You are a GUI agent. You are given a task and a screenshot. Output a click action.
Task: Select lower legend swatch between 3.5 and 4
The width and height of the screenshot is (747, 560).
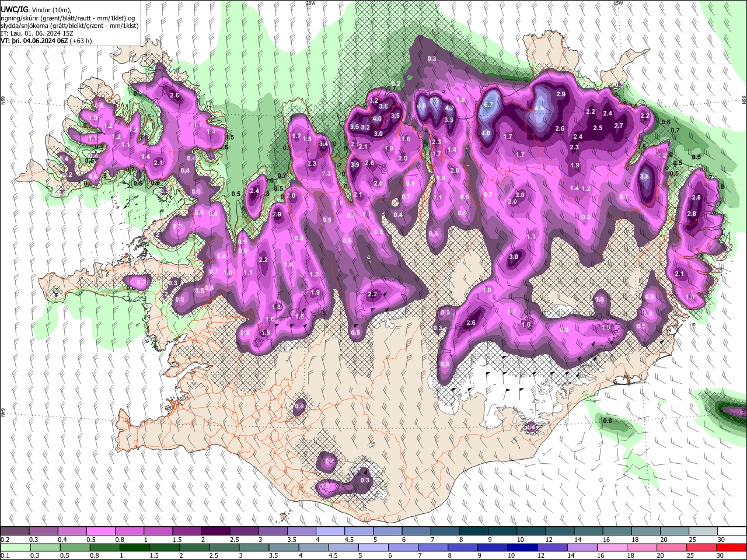[284, 547]
